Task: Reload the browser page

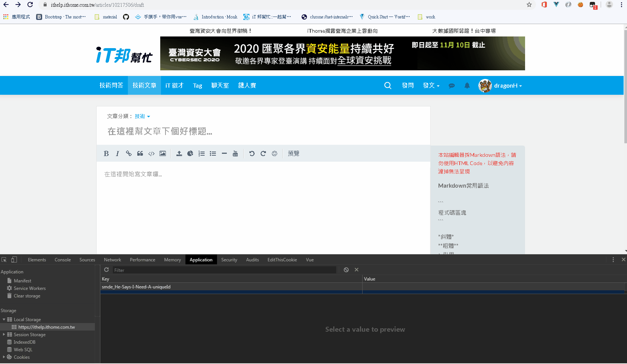Action: click(x=30, y=5)
